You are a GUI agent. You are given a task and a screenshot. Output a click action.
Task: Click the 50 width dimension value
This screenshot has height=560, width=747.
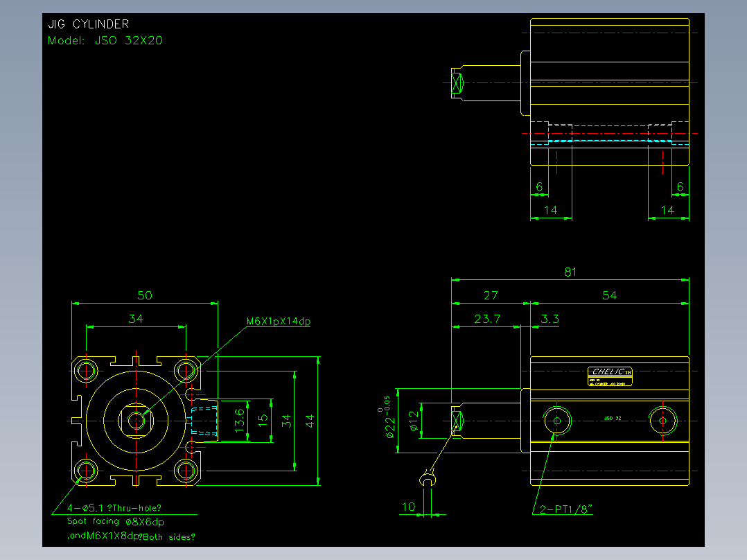click(x=145, y=295)
